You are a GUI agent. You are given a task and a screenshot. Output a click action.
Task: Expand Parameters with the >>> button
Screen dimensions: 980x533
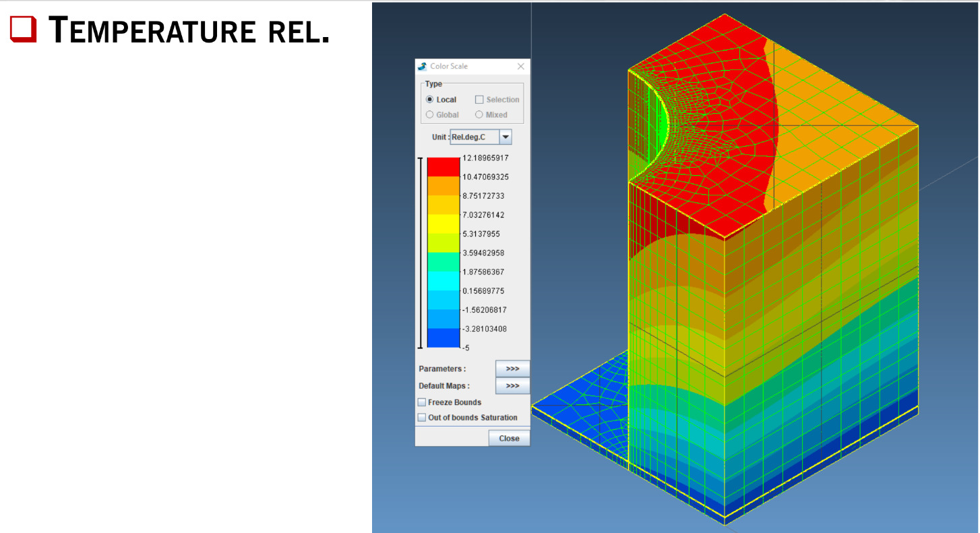pos(512,369)
